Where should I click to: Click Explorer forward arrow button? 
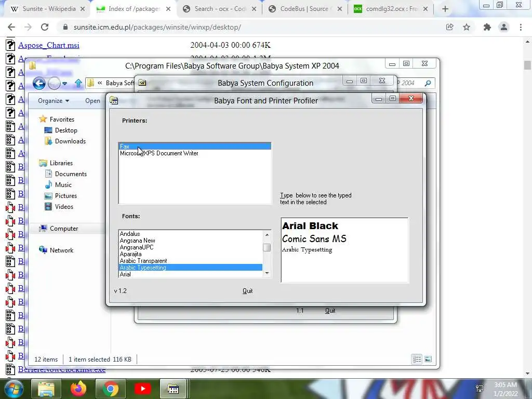coord(54,83)
